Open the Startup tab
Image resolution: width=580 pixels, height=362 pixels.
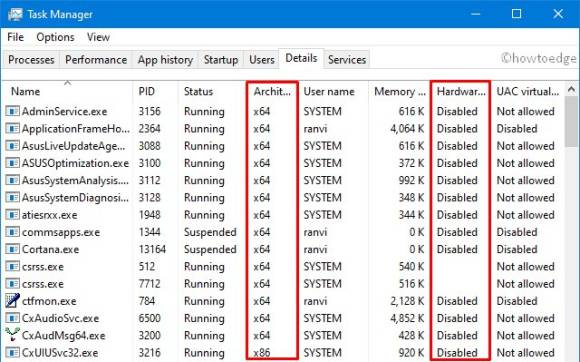point(221,60)
